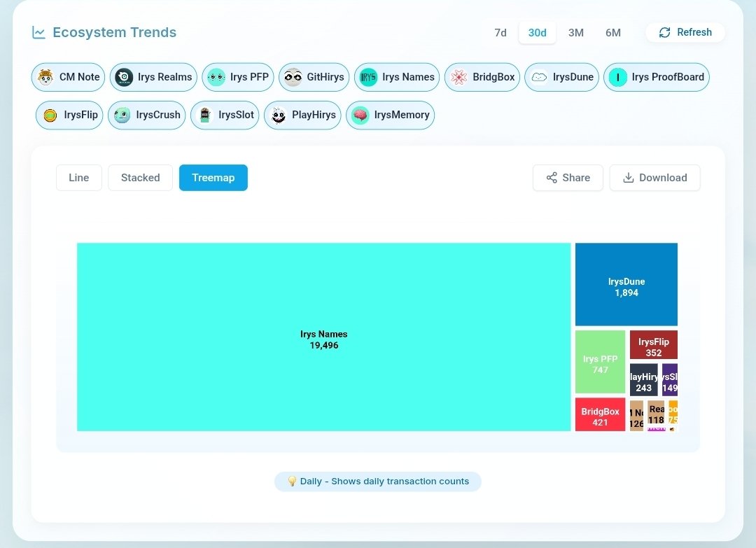Select the 30d time range
Image resolution: width=756 pixels, height=548 pixels.
(537, 33)
